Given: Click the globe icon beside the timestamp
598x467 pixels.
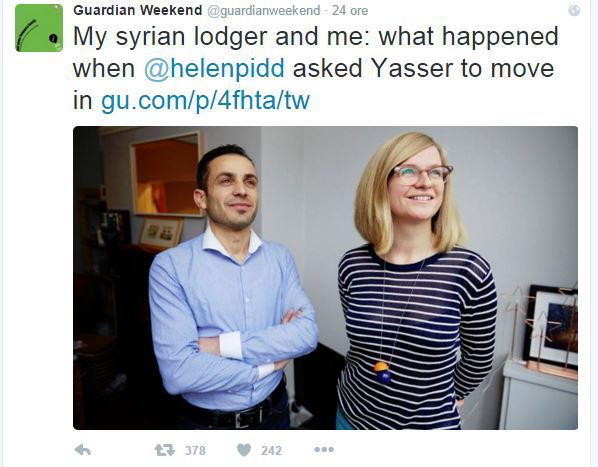Looking at the screenshot, I should 574,10.
